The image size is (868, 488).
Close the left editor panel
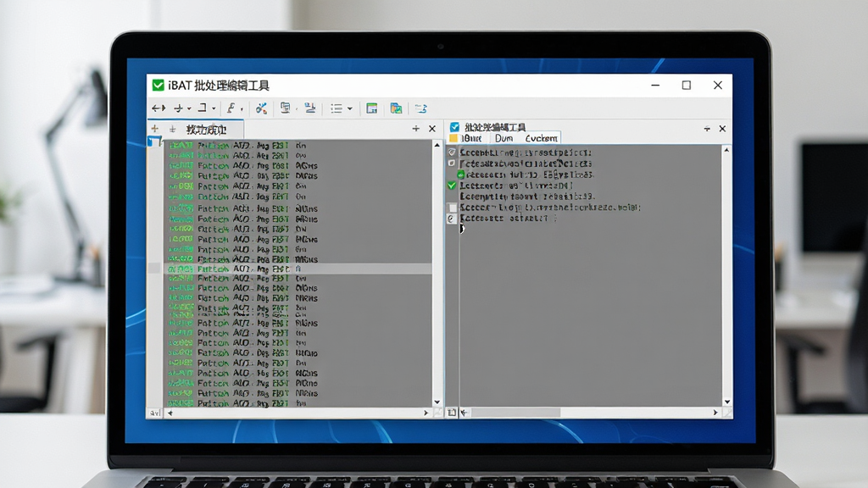click(432, 129)
